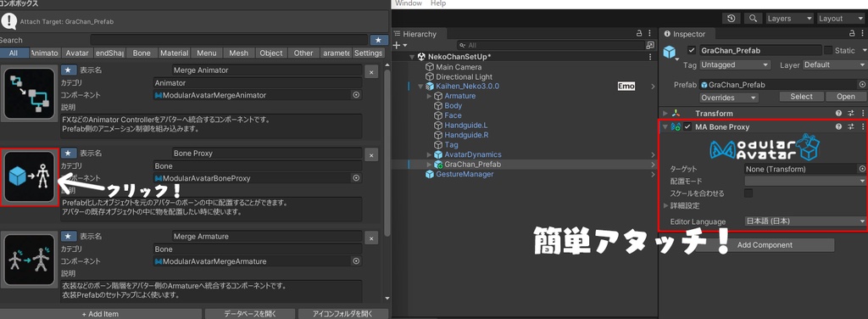The image size is (868, 319).
Task: Click the Bone Proxy component thumbnail icon
Action: [x=30, y=177]
